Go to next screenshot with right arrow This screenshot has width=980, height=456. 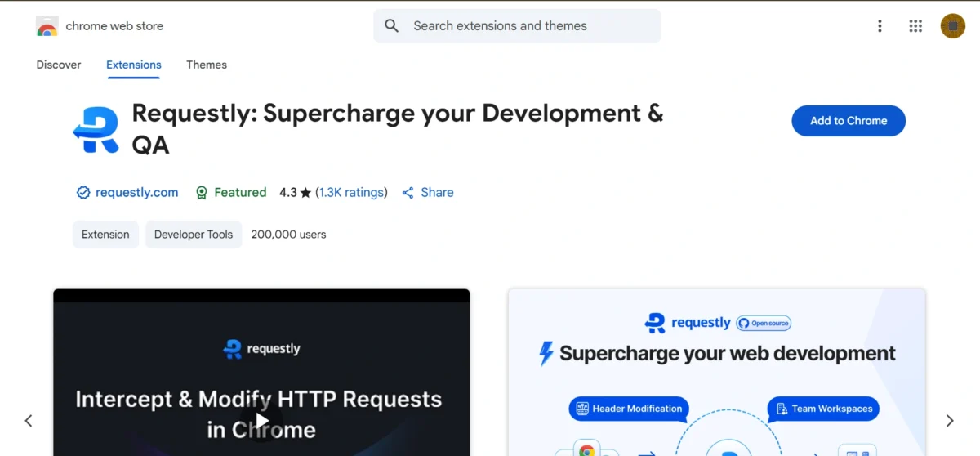[950, 421]
